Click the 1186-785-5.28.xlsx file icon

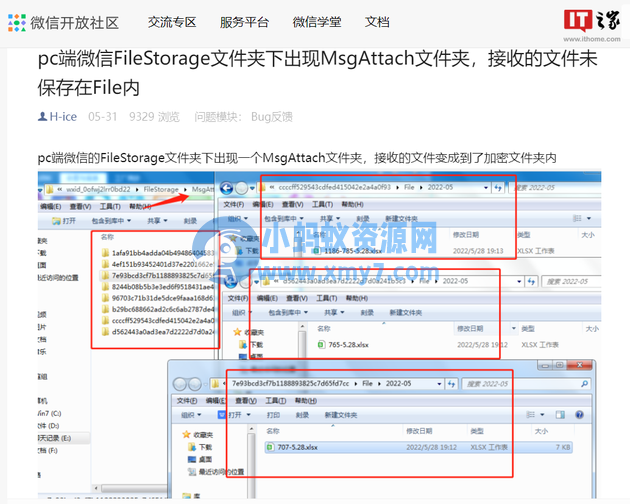[317, 251]
